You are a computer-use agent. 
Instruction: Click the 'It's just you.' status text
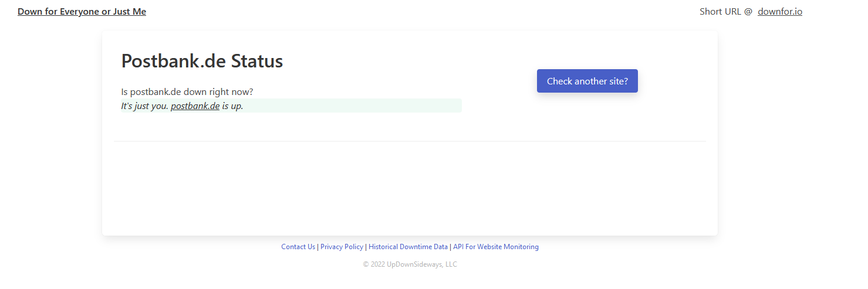point(144,106)
